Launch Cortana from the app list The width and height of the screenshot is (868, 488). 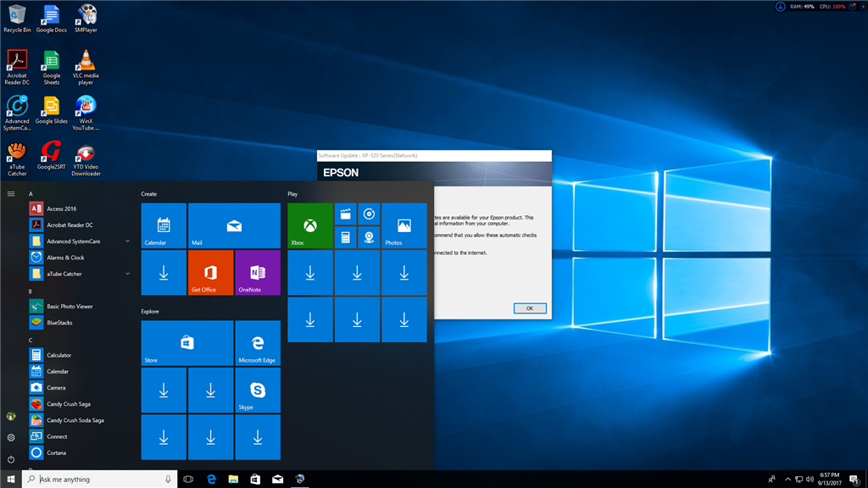[x=81, y=452]
